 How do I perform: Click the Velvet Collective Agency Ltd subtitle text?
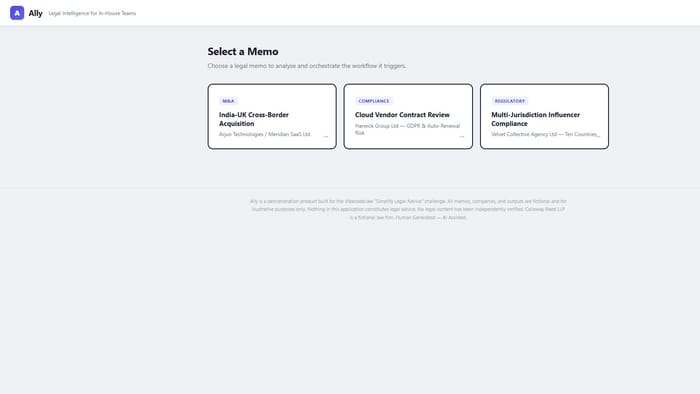pyautogui.click(x=544, y=134)
